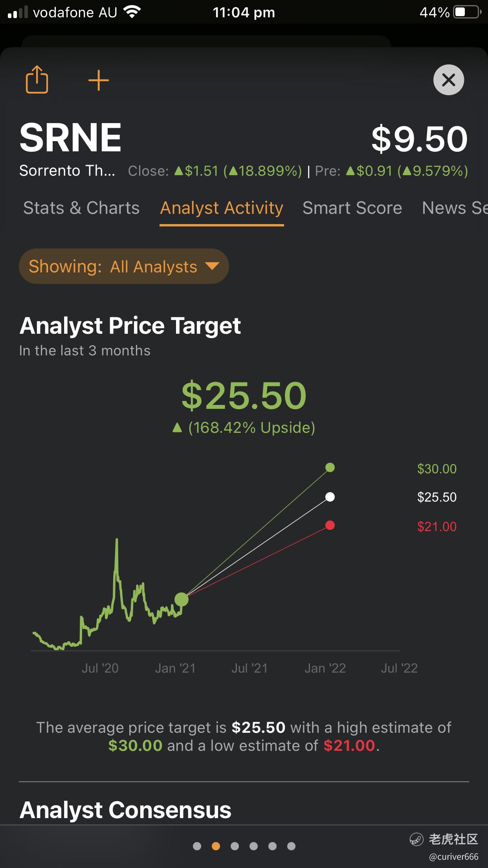488x868 pixels.
Task: Tap the dropdown arrow beside All Analysts
Action: pos(212,266)
